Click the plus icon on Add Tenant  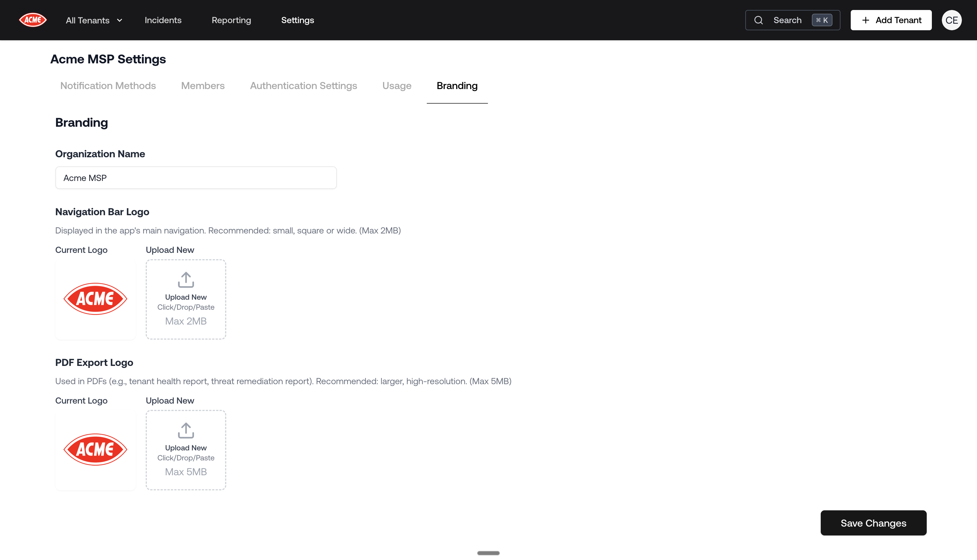coord(865,20)
